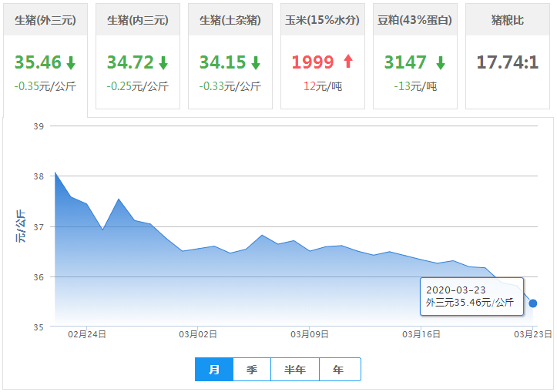
Task: Click the green down arrow beside 35.46
Action: click(71, 63)
